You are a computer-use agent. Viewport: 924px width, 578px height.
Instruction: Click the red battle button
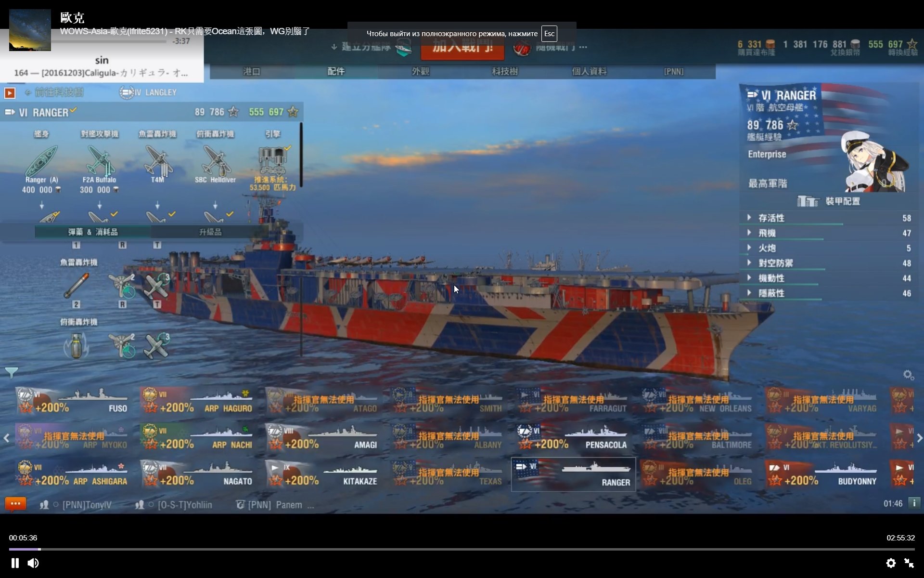[x=462, y=48]
